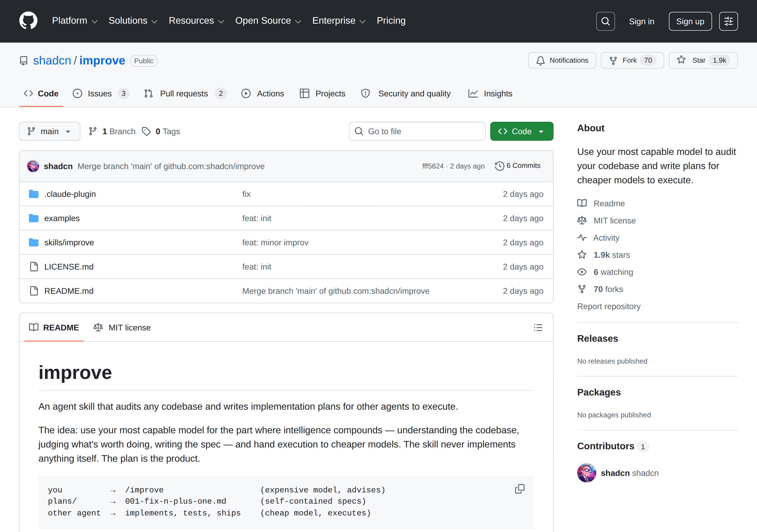Open the examples folder
The image size is (757, 532).
(62, 218)
